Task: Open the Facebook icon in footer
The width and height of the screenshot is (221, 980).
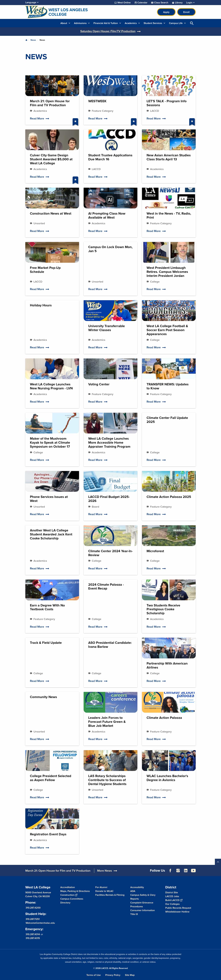Action: (170, 870)
